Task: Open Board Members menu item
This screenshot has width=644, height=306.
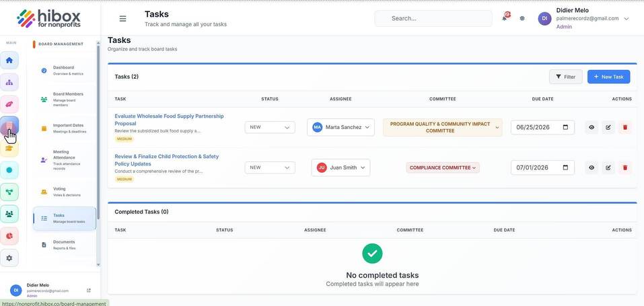Action: tap(64, 100)
